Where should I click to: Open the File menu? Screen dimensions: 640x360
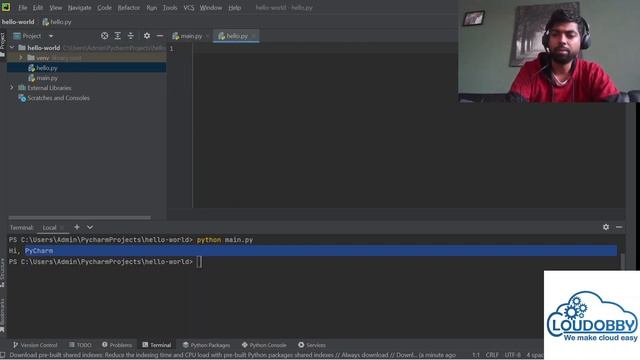point(23,8)
